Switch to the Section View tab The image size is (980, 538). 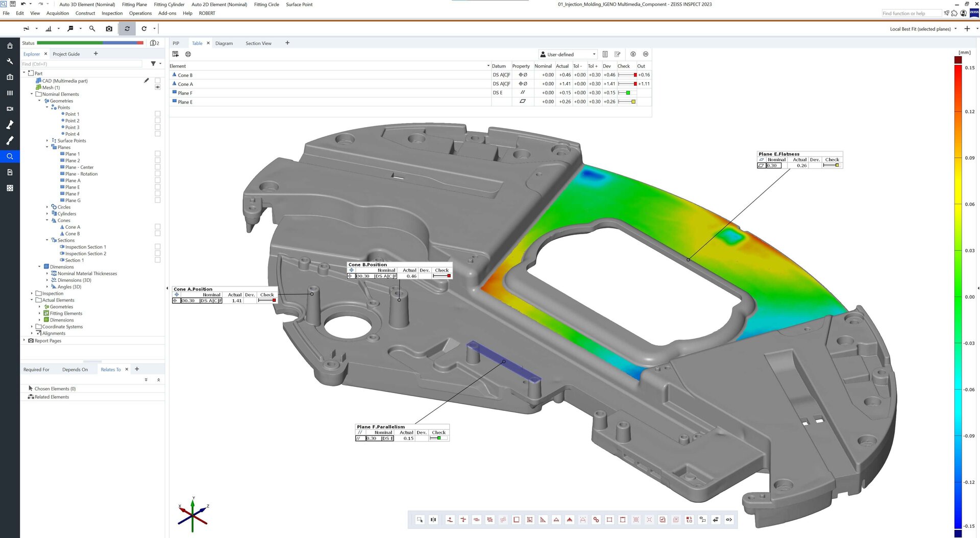pos(258,43)
